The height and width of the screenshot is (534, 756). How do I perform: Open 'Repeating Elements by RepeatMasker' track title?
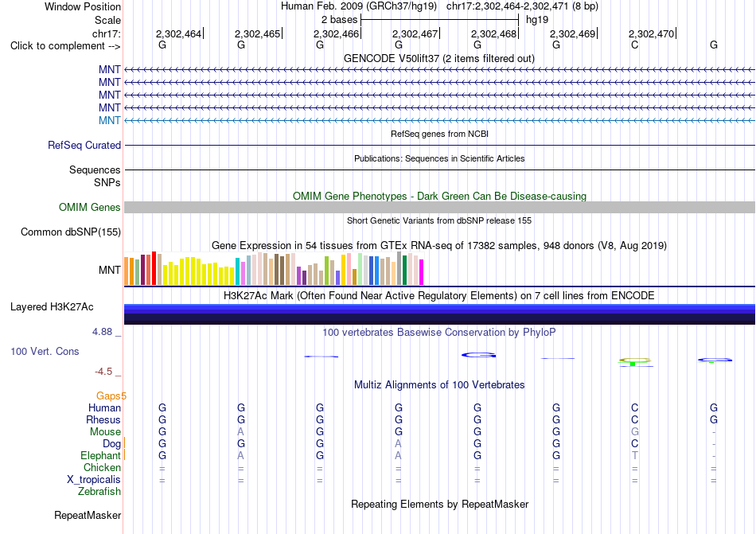click(x=439, y=504)
